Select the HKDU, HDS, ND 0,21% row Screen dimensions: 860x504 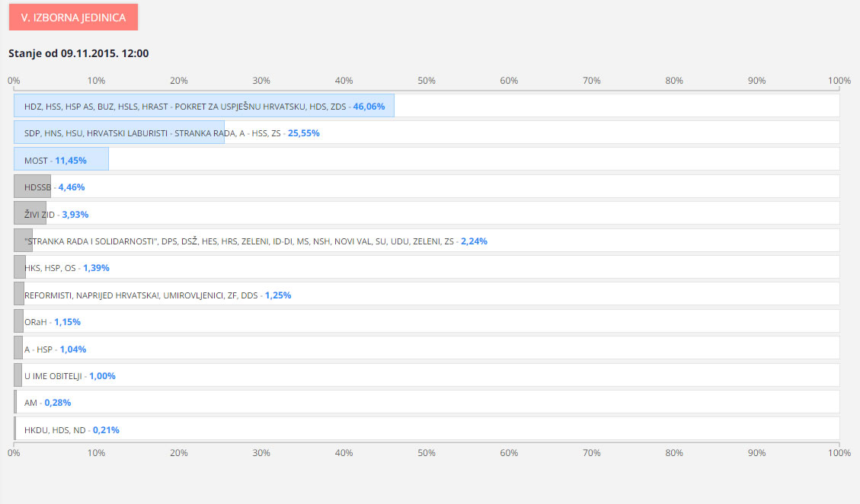click(427, 429)
